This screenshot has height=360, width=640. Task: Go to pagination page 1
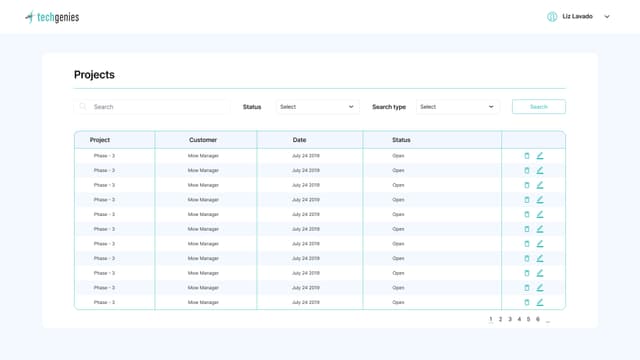491,320
